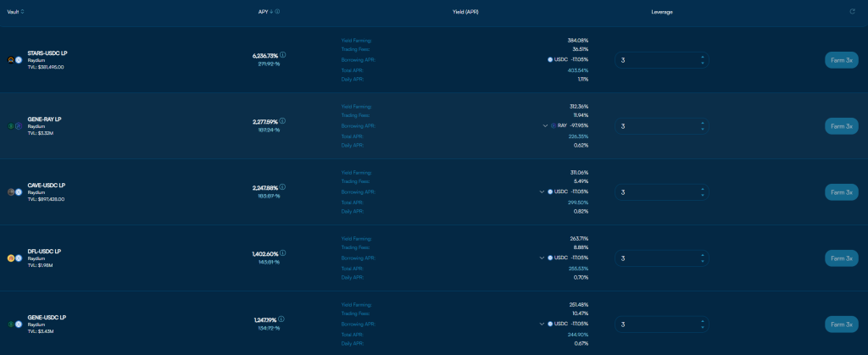Screen dimensions: 868x355
Task: Decrease leverage stepper for GENE-RAY LP
Action: coord(703,130)
